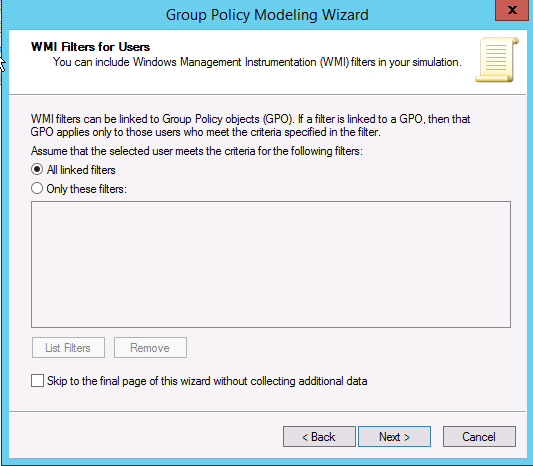Choose the Only these filters radio button

pos(37,188)
